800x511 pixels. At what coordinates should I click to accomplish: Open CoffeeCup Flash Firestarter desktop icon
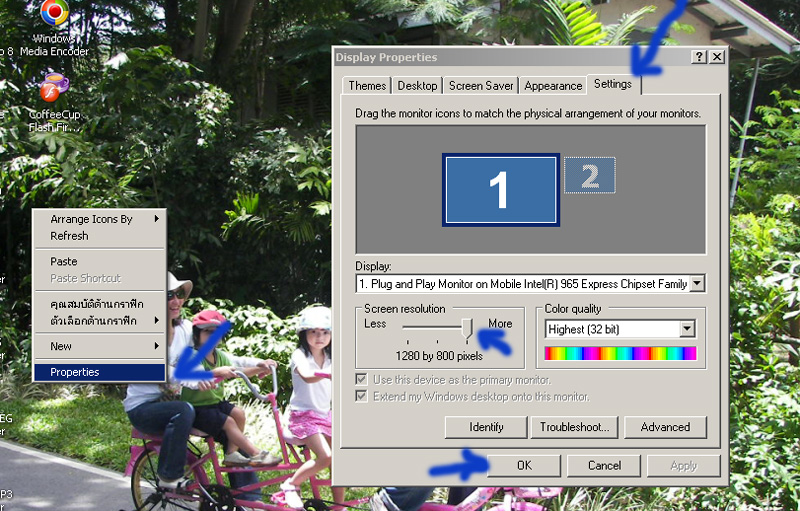(55, 102)
